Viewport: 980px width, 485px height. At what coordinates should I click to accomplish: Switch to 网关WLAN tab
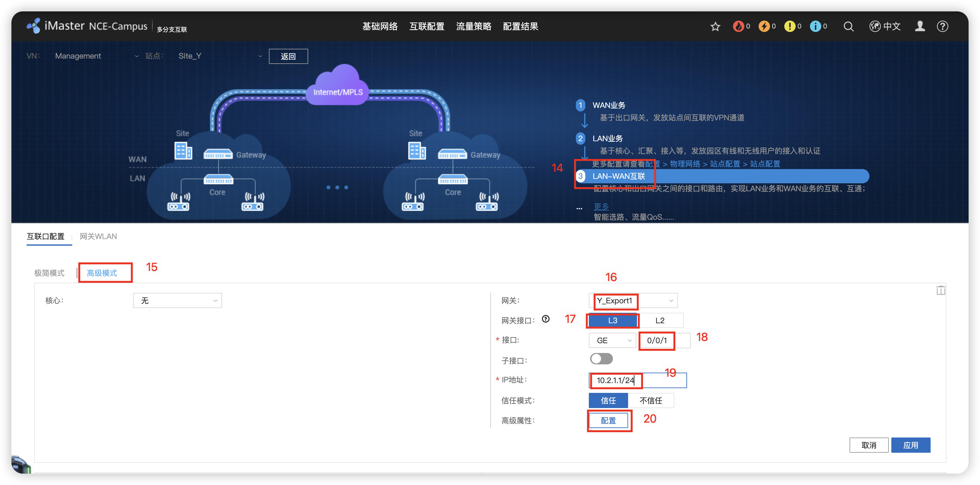coord(98,236)
